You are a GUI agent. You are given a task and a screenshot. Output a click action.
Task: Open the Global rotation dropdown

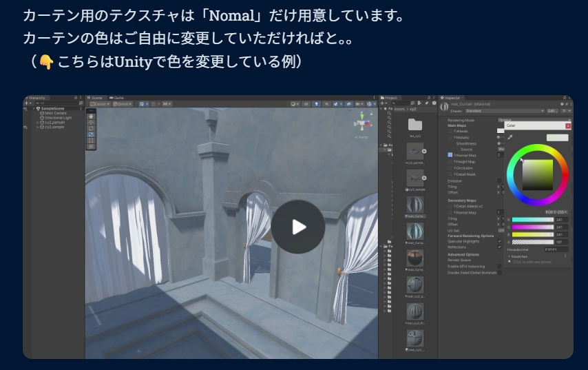123,104
